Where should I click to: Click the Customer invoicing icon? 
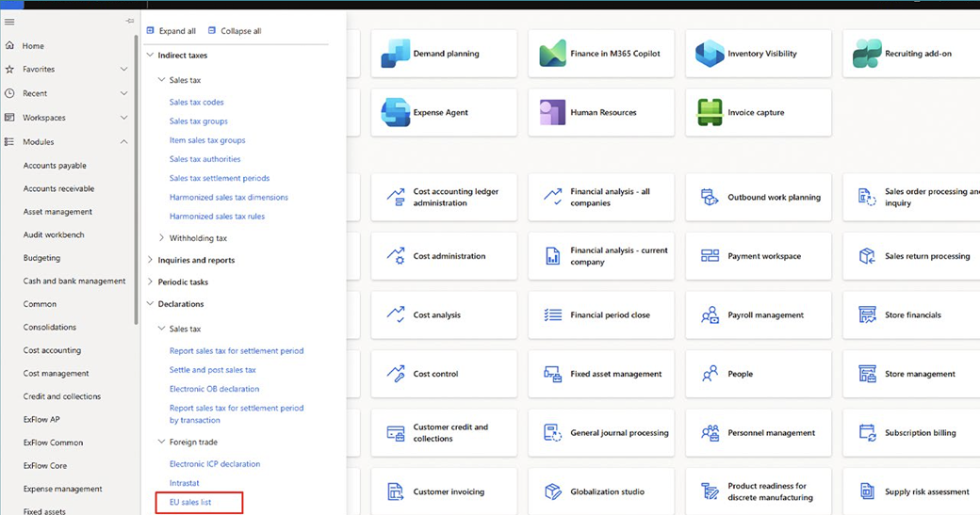(396, 491)
